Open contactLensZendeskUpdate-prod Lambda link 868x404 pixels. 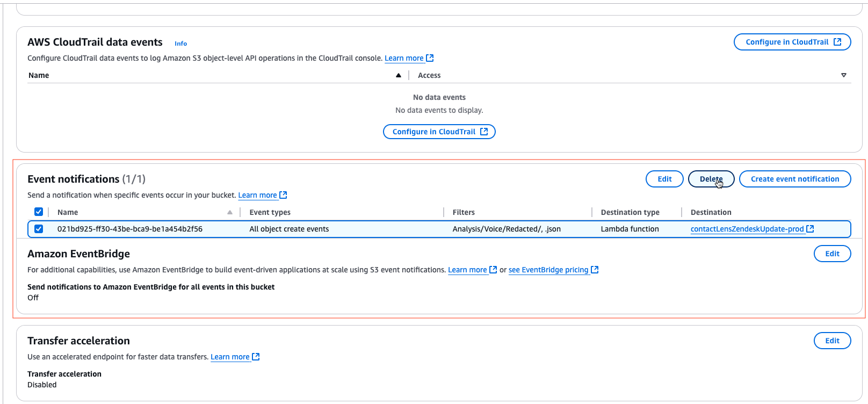click(x=747, y=229)
